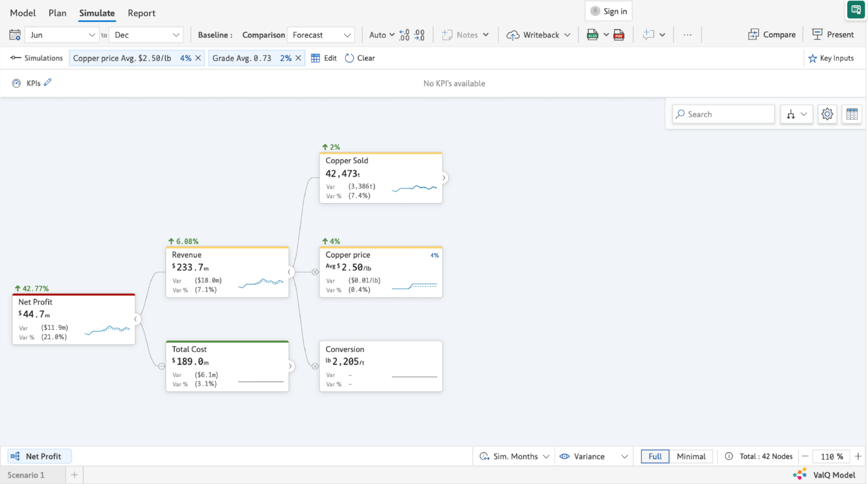Image resolution: width=868 pixels, height=484 pixels.
Task: Open the settings gear on the canvas
Action: [827, 114]
